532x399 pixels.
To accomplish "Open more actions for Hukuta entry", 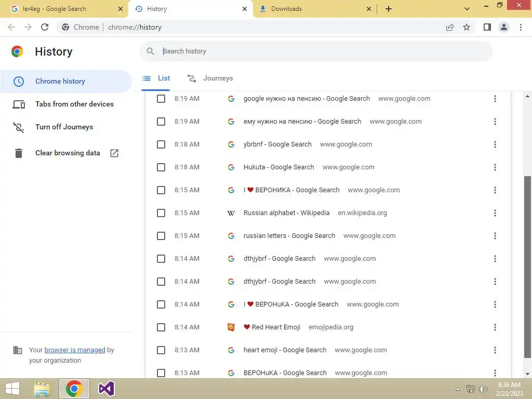I will 495,167.
